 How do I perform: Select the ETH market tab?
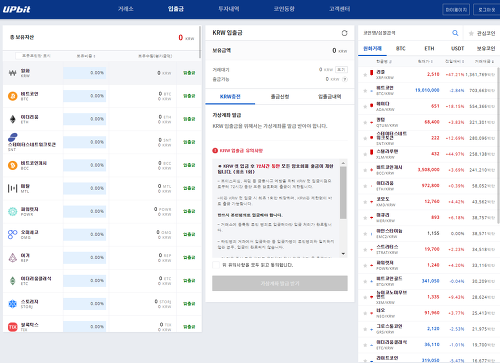click(x=429, y=49)
